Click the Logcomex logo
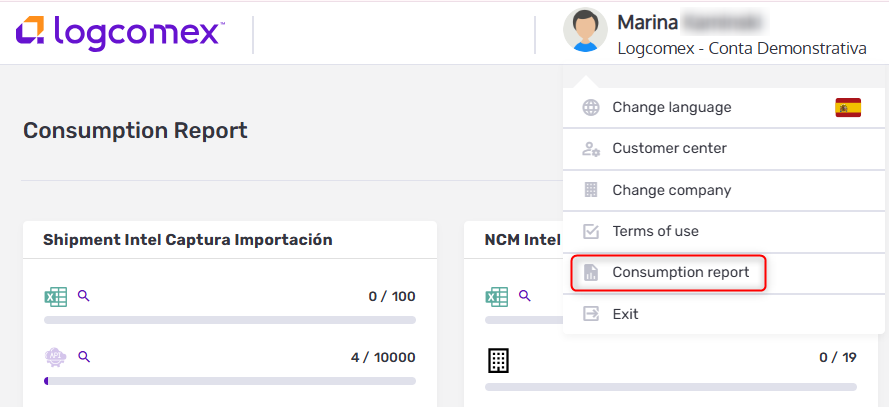This screenshot has height=407, width=889. point(120,32)
